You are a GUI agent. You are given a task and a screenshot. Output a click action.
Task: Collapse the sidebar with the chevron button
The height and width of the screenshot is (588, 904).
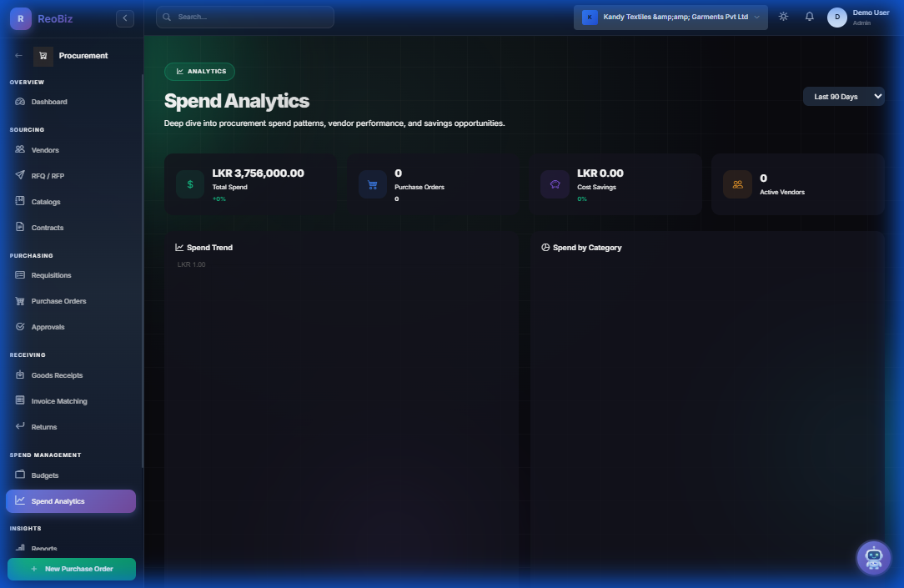pos(124,18)
